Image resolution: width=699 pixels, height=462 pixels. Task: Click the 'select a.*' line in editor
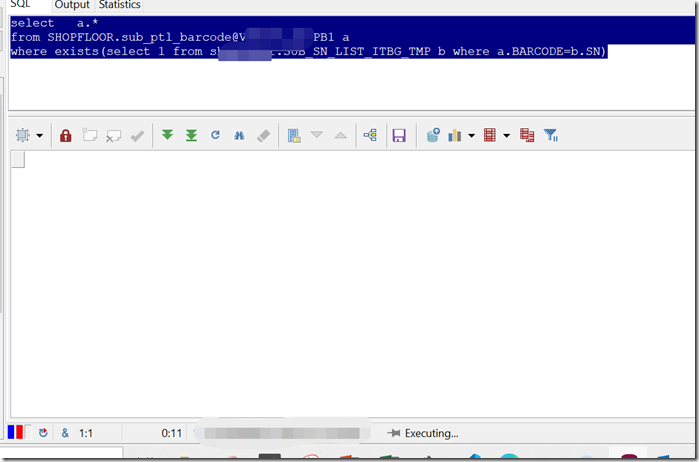[x=54, y=23]
